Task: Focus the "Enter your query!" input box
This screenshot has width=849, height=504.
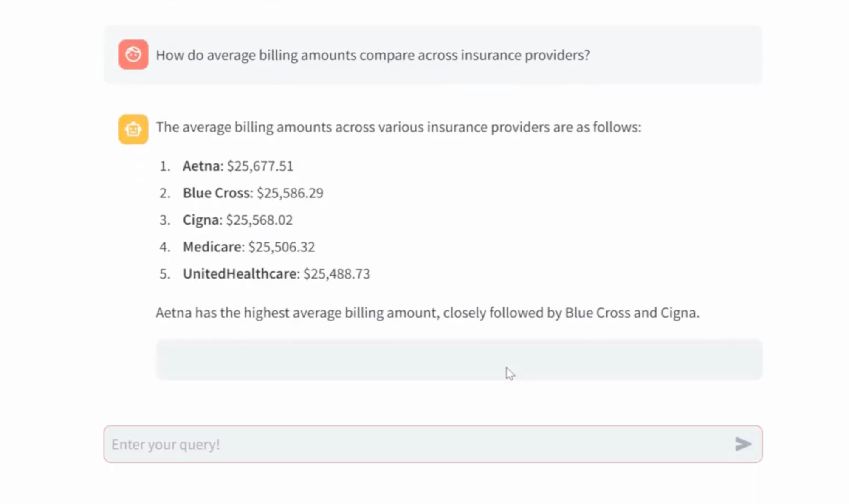Action: 433,444
